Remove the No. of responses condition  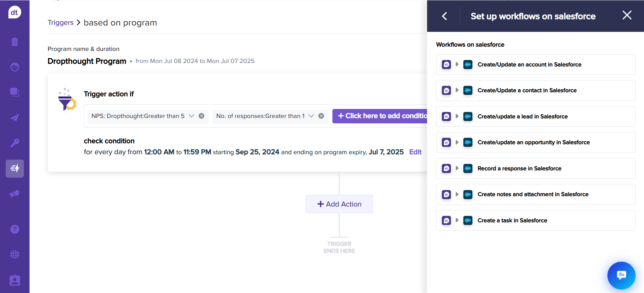(x=321, y=116)
